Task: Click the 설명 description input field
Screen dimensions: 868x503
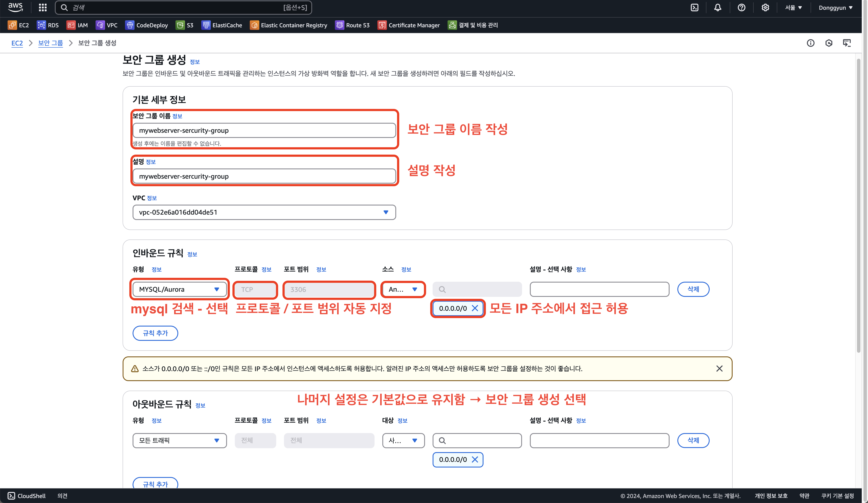Action: coord(264,176)
